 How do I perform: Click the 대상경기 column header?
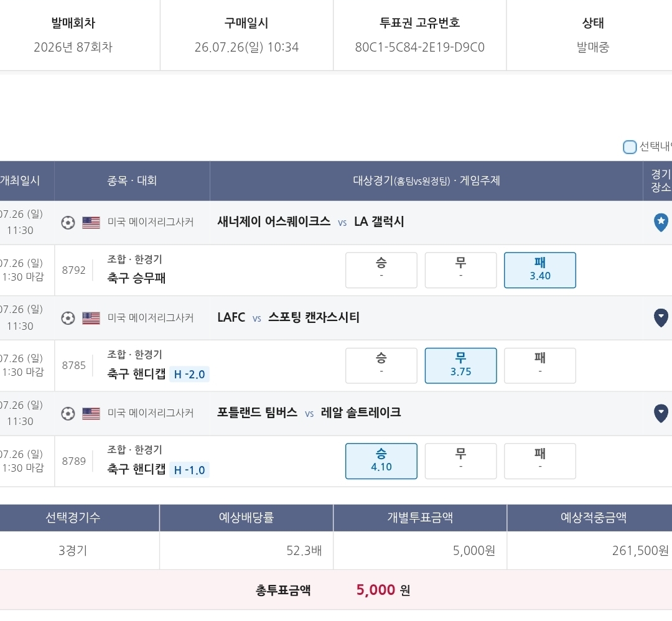[426, 181]
